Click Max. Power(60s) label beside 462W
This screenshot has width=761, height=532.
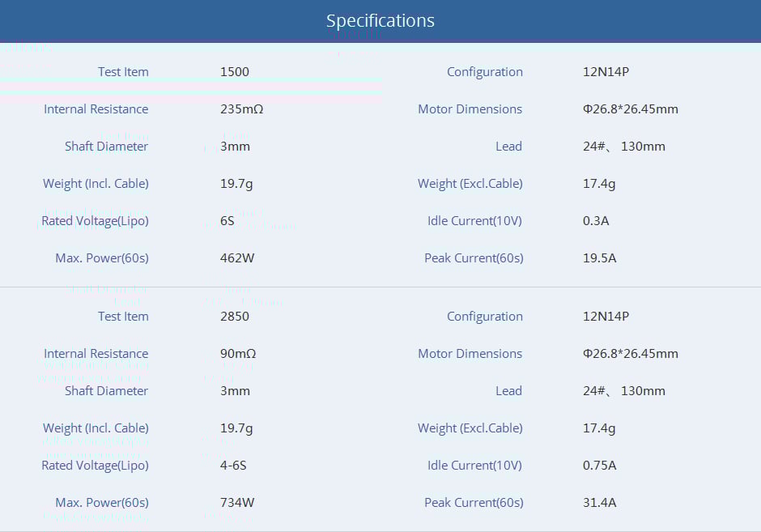pos(102,258)
